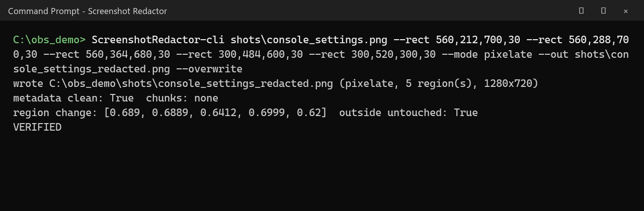This screenshot has height=211, width=644.
Task: Click the wrote C:\obs_demo\shots output path
Action: coord(173,83)
